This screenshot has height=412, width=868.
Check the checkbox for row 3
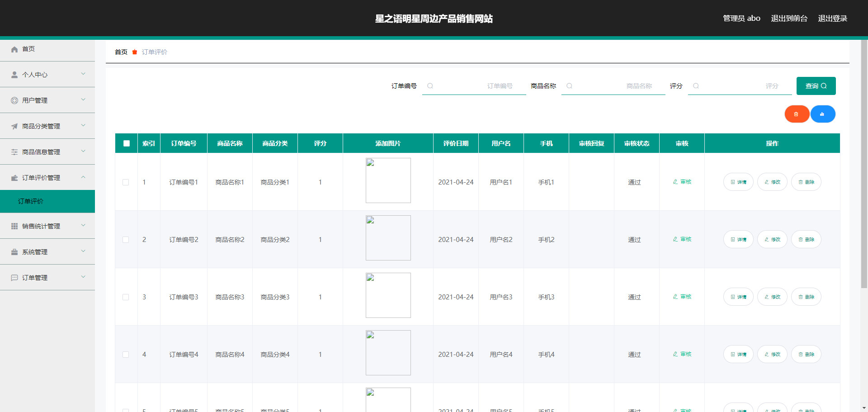(126, 297)
